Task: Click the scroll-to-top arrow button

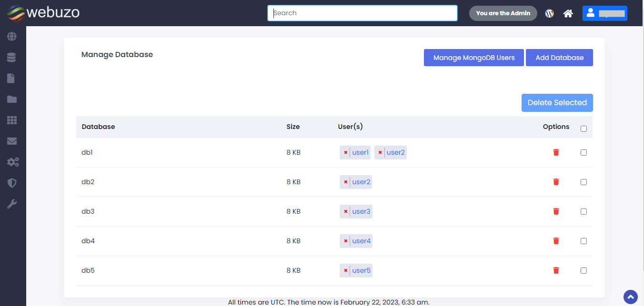Action: coord(630,297)
